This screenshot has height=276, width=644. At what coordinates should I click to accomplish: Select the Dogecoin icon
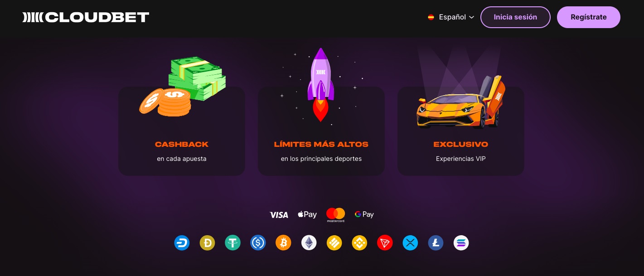pos(207,243)
